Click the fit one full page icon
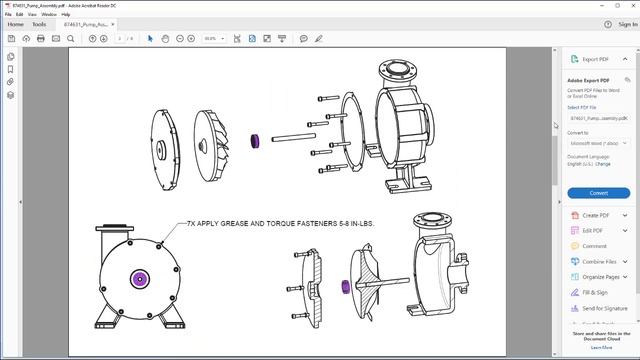 pos(252,39)
